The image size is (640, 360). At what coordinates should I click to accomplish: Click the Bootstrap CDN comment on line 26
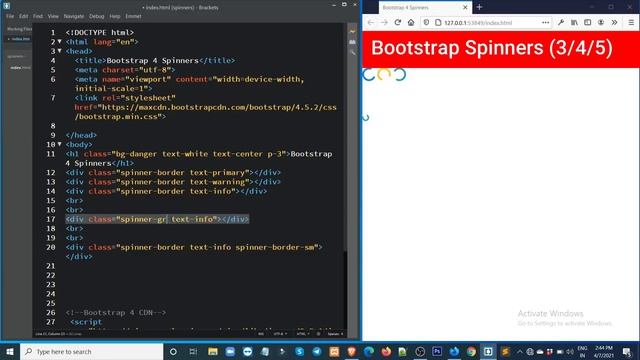pyautogui.click(x=116, y=312)
